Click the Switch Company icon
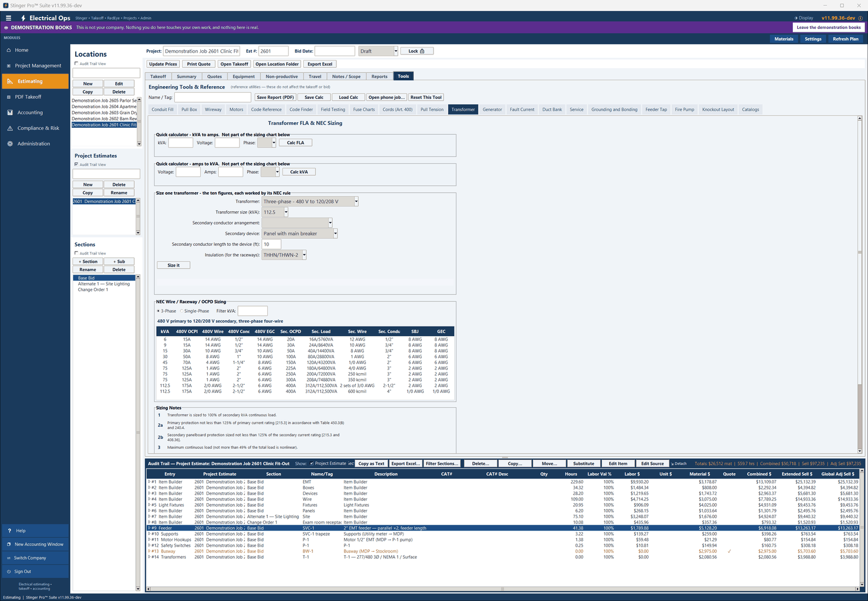868x601 pixels. coord(9,558)
